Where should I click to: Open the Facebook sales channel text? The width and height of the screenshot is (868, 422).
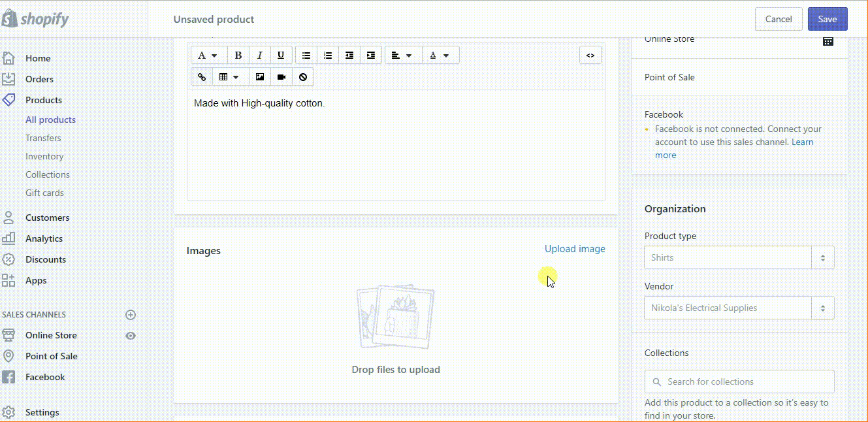[x=45, y=377]
